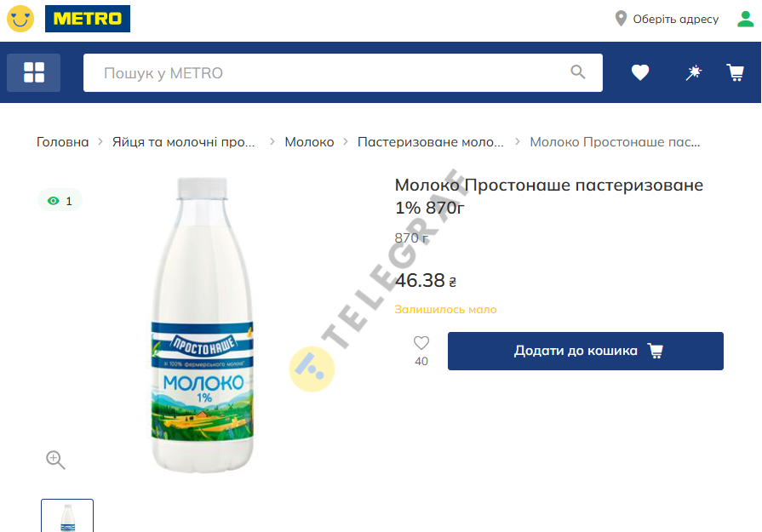Click the yellow smiley face logo
The width and height of the screenshot is (762, 532).
click(20, 19)
